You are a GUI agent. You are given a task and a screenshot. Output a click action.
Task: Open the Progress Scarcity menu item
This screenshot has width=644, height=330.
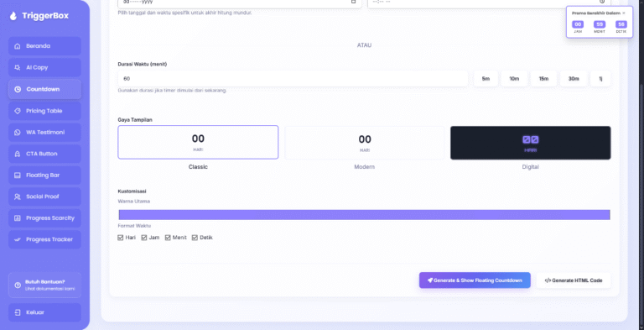coord(44,218)
